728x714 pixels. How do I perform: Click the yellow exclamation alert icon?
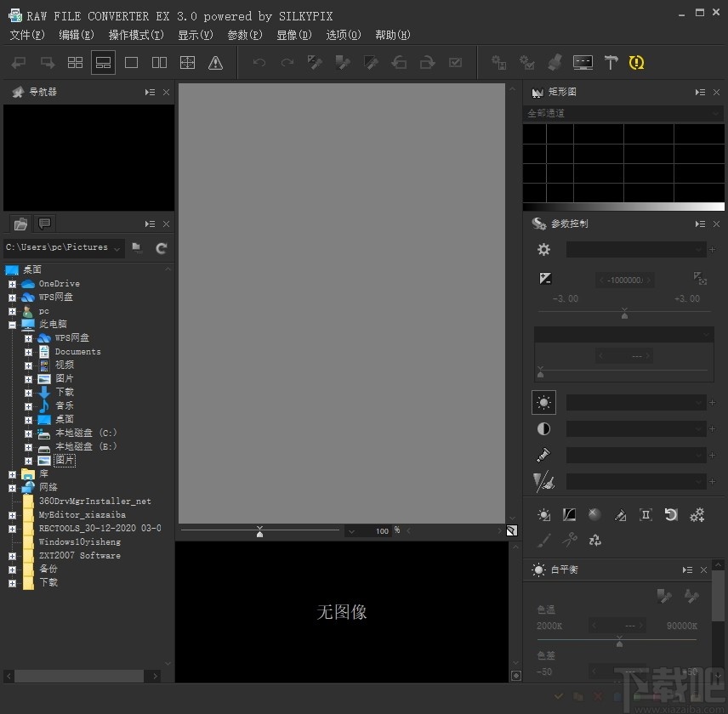(636, 62)
